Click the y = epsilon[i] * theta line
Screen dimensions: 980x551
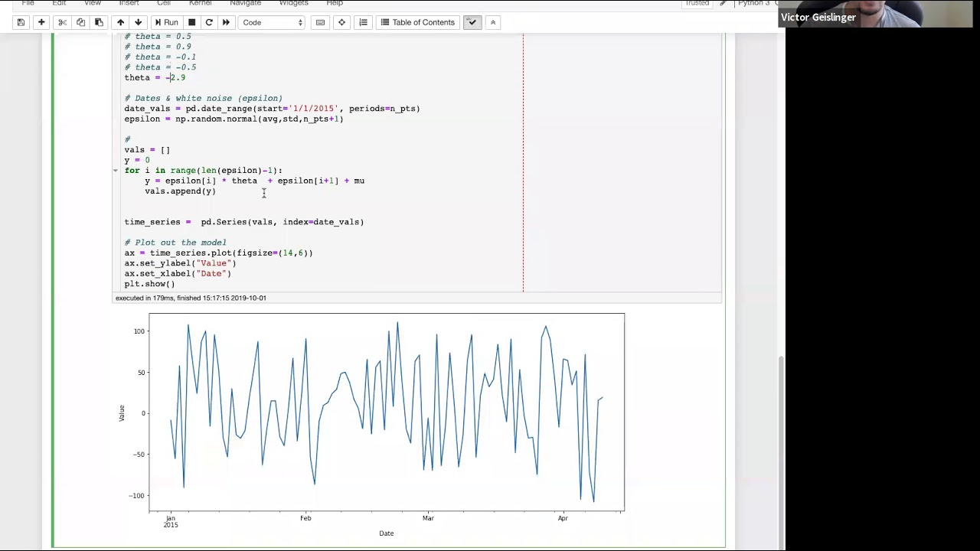(254, 181)
